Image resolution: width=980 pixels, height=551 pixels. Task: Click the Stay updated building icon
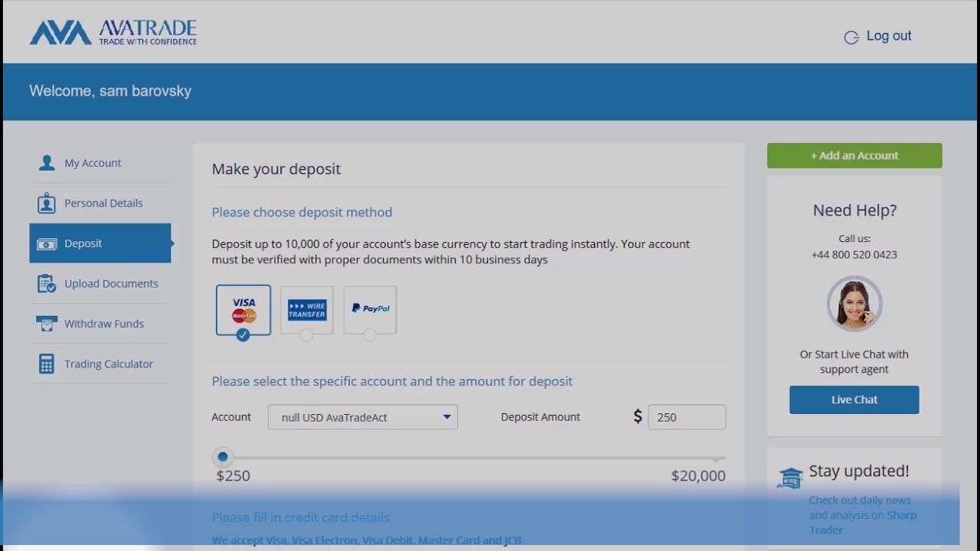(789, 478)
